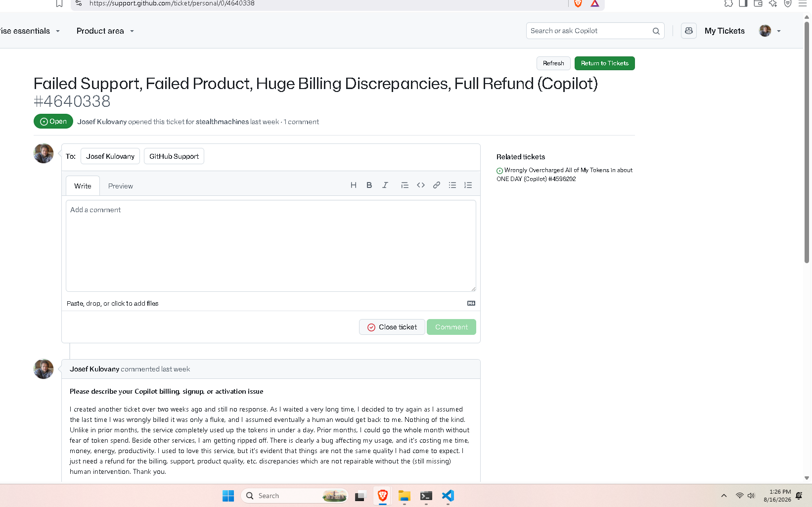The image size is (812, 507).
Task: Click the '1 comment' text
Action: [301, 122]
